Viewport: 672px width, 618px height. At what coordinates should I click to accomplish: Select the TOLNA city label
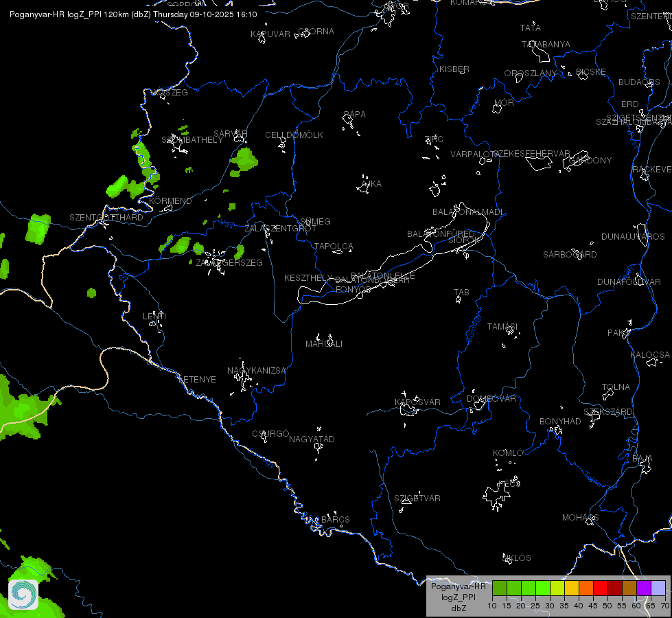616,387
